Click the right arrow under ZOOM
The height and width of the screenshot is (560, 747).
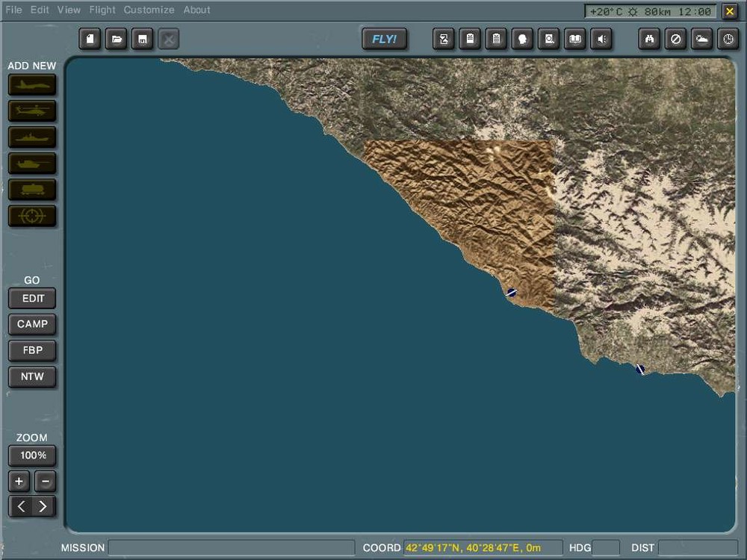coord(43,506)
